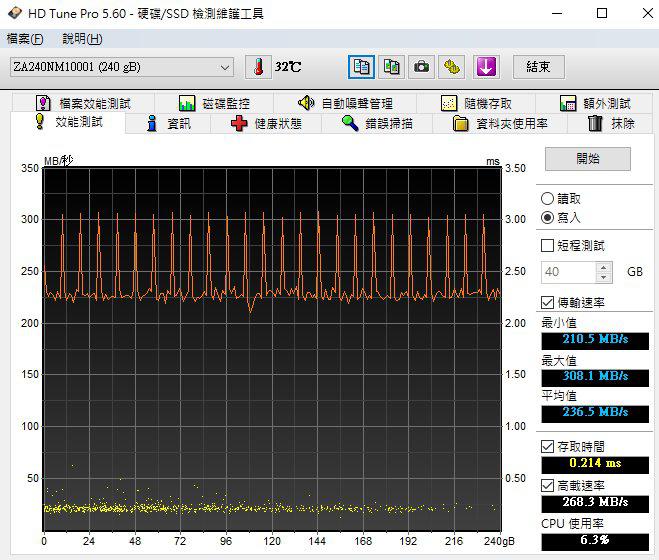Click the copy text to clipboard icon

pos(361,67)
